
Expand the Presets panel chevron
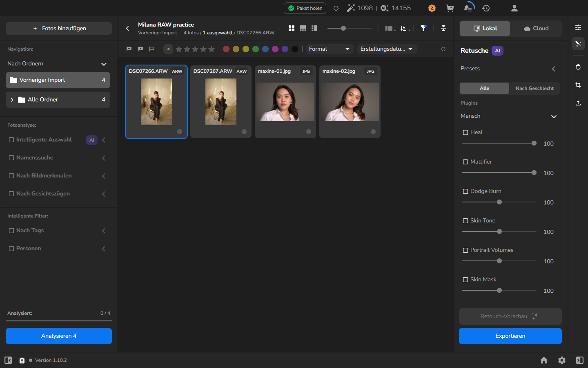[554, 69]
